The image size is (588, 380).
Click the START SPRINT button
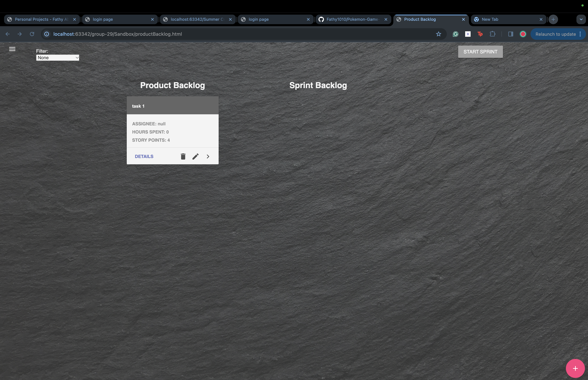[x=480, y=52]
